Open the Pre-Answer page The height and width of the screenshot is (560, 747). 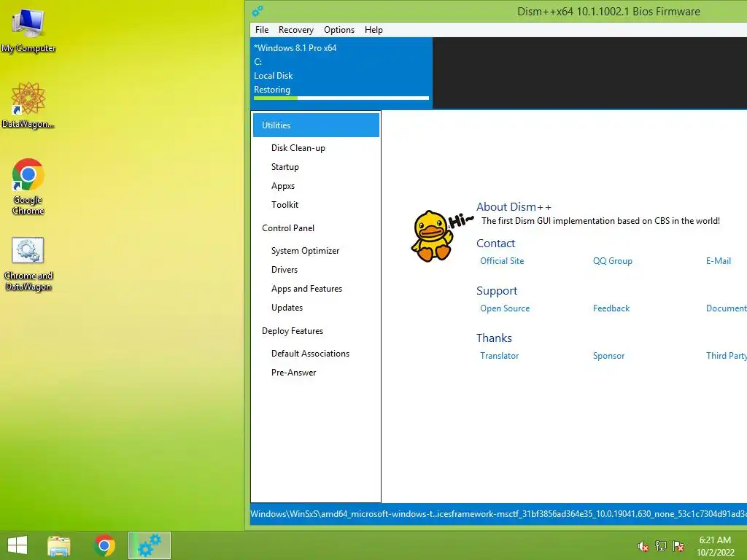(x=293, y=373)
